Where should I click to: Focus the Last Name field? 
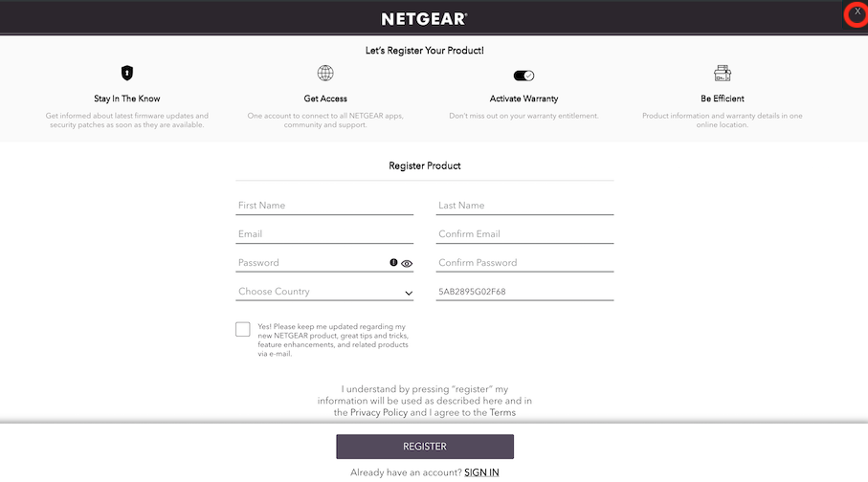(x=524, y=206)
